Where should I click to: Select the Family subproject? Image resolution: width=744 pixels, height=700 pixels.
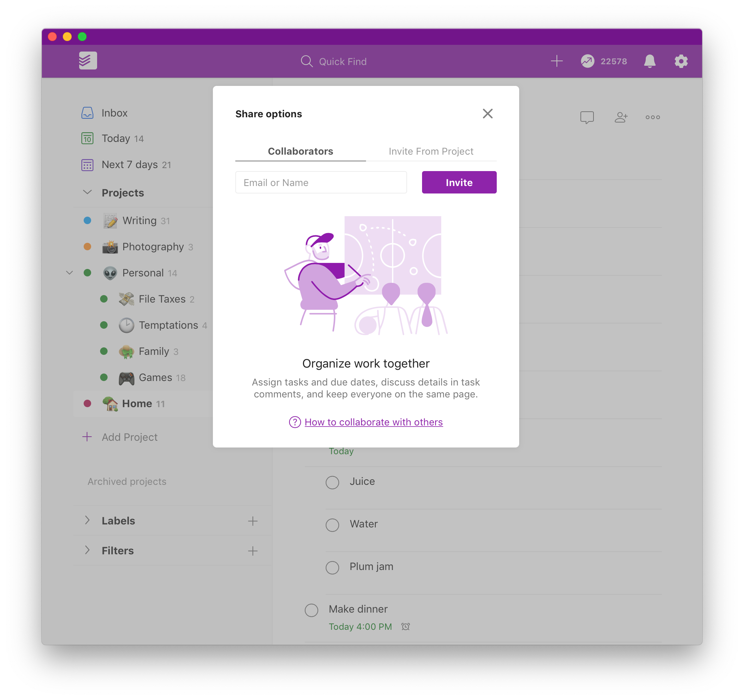click(x=154, y=352)
